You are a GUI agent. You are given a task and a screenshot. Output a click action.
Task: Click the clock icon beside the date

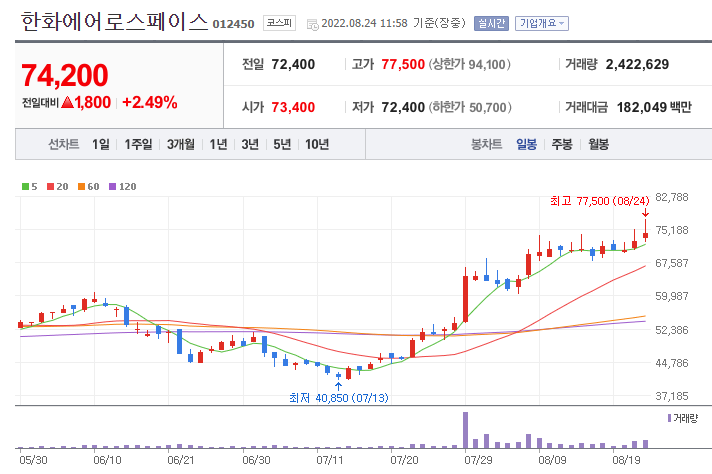tap(313, 25)
